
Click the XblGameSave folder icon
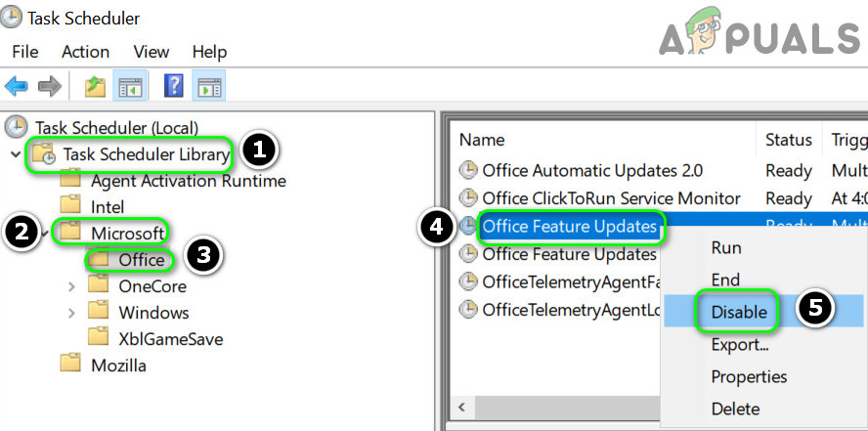pos(99,337)
